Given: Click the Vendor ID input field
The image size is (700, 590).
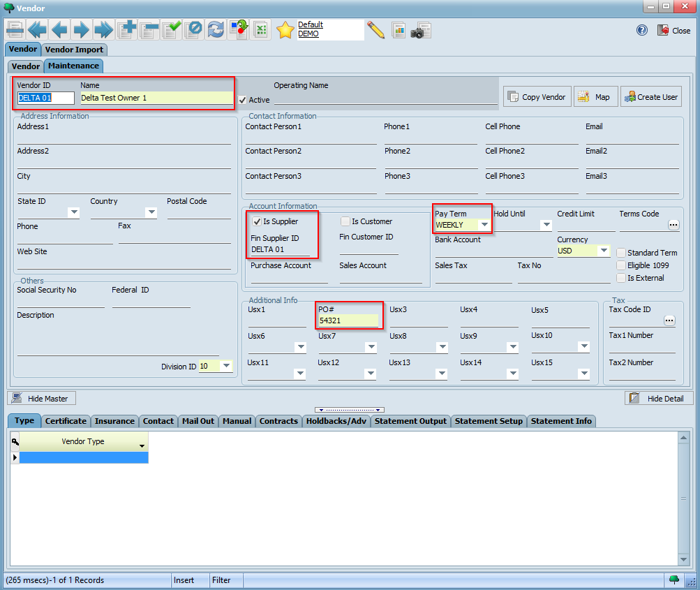Looking at the screenshot, I should (45, 98).
